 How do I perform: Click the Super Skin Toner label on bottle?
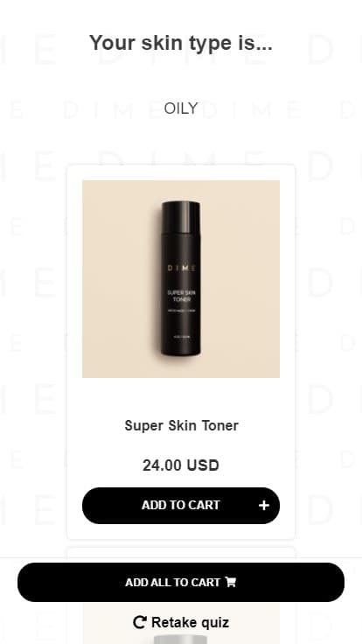coord(181,296)
